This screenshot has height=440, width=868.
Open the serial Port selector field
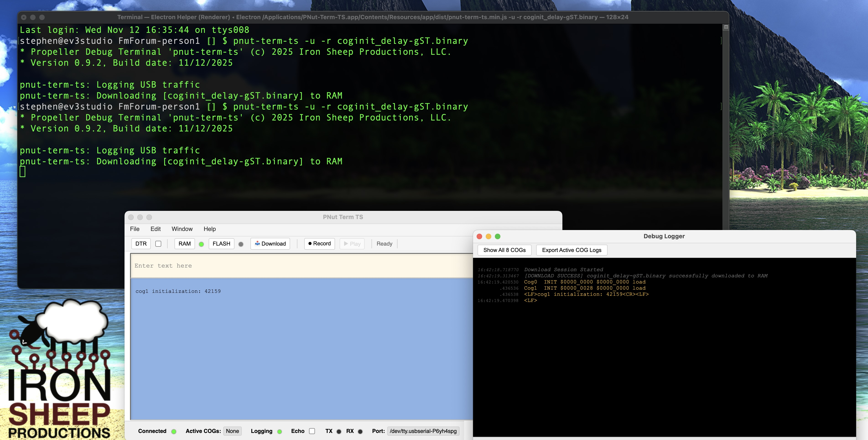(x=423, y=431)
